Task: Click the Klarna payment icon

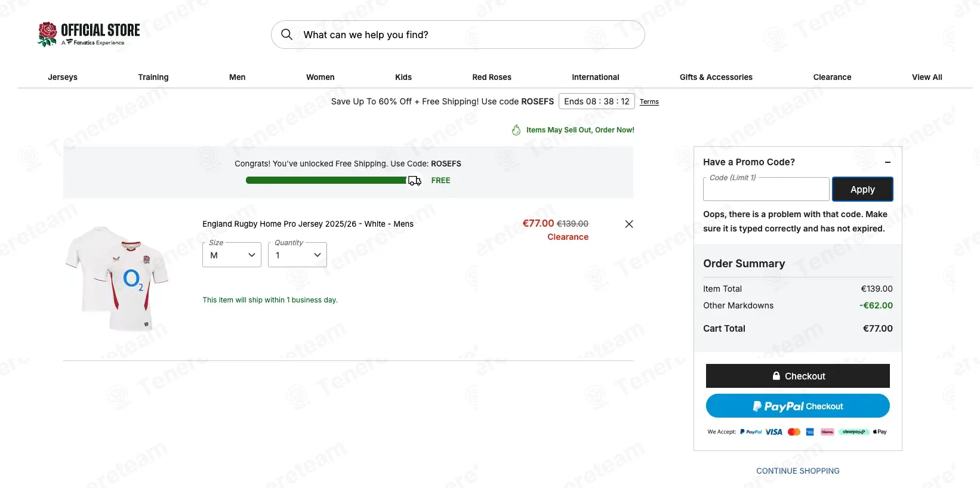Action: point(827,432)
